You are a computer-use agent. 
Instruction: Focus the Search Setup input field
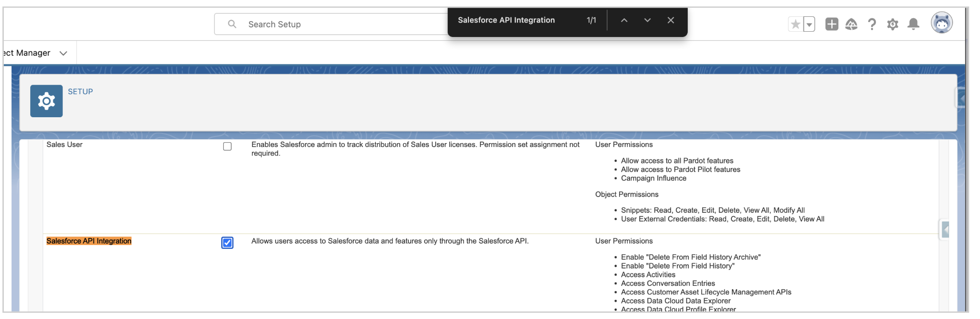(331, 24)
